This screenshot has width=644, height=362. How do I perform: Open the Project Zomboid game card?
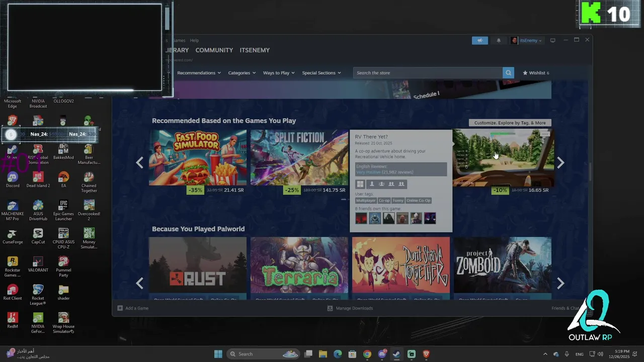click(x=503, y=265)
